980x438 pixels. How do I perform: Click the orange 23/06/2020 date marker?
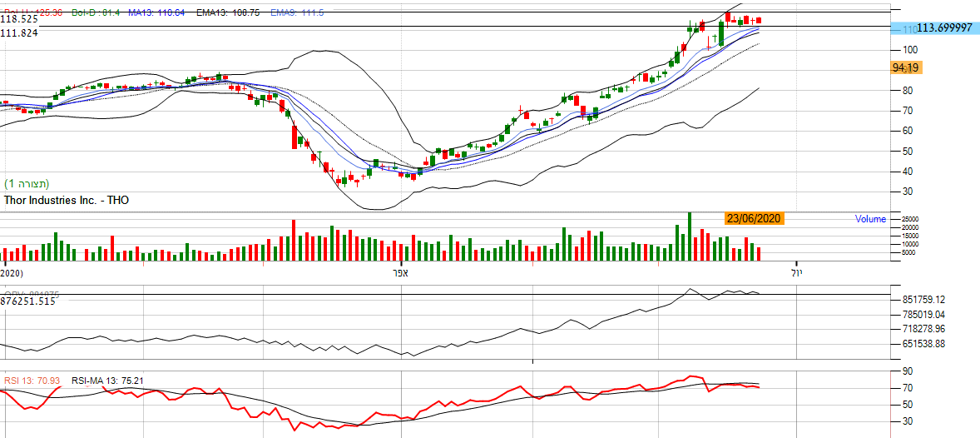(x=754, y=218)
